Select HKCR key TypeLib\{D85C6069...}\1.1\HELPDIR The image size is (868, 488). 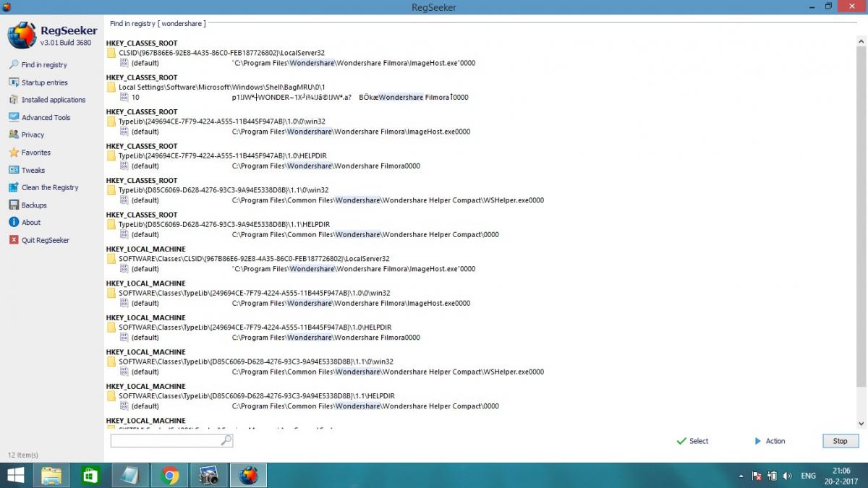(x=224, y=224)
